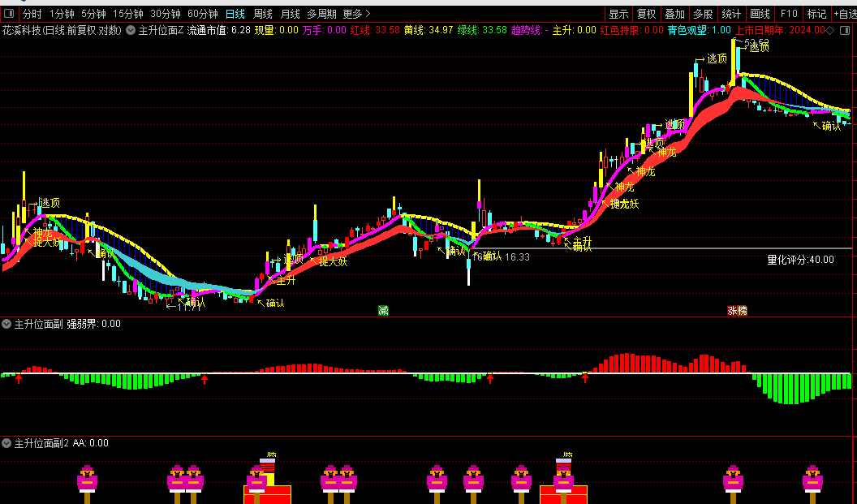The image size is (857, 504).
Task: Open the F10 company info
Action: (x=789, y=14)
